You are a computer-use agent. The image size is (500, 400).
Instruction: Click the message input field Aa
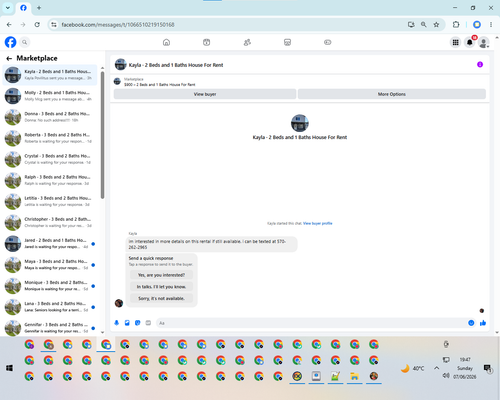(312, 323)
